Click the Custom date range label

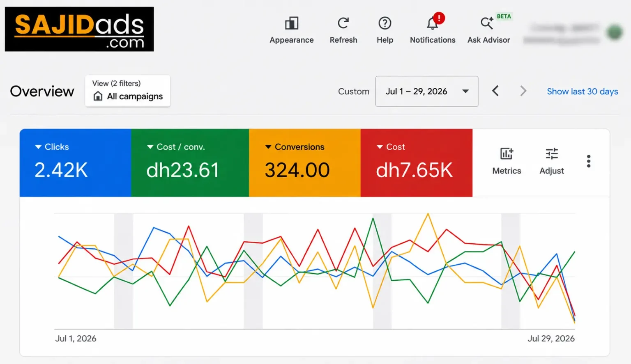tap(354, 92)
